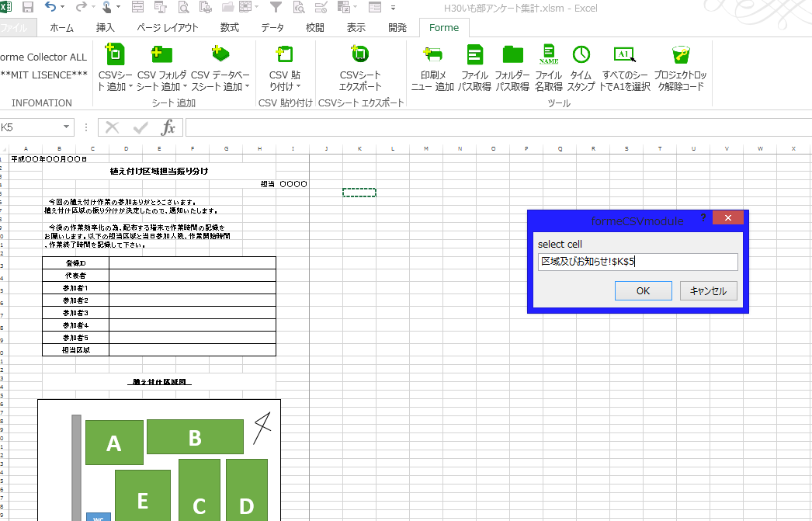
Task: Get file name with ファイル名取得
Action: [549, 54]
